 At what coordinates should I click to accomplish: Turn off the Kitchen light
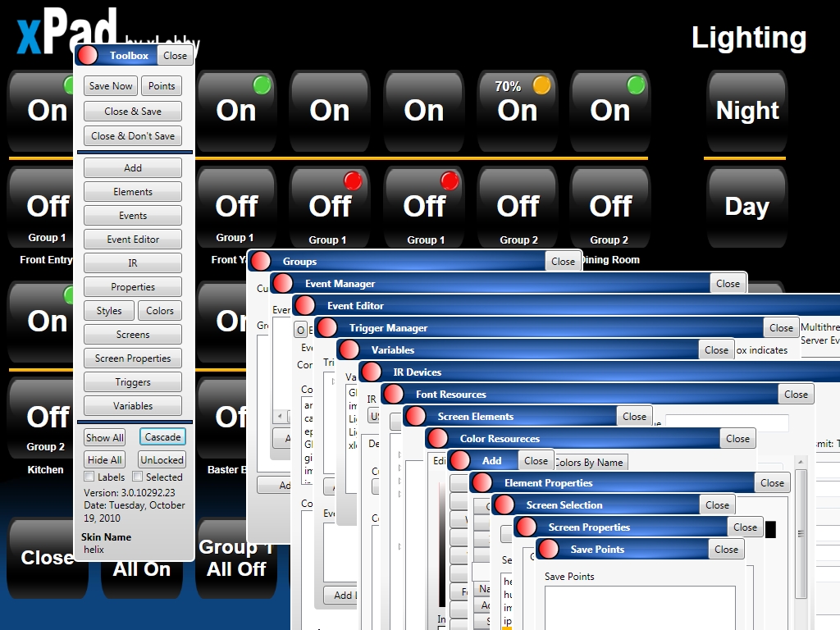[x=43, y=418]
